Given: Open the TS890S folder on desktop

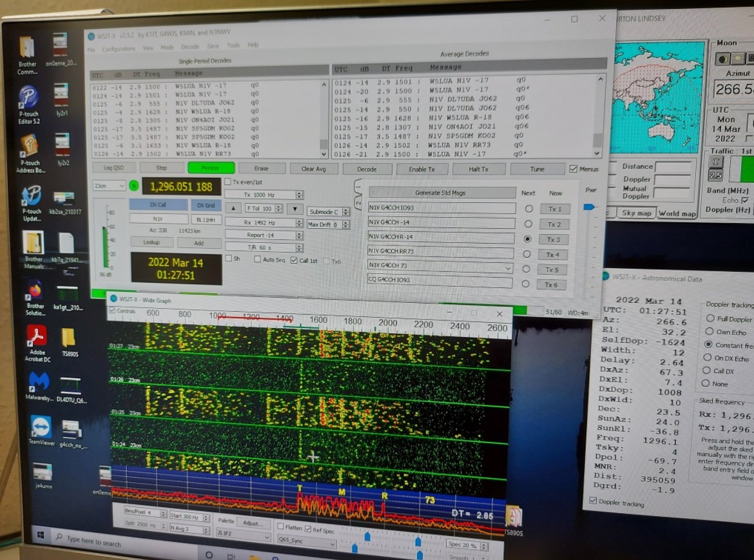Looking at the screenshot, I should [x=69, y=342].
